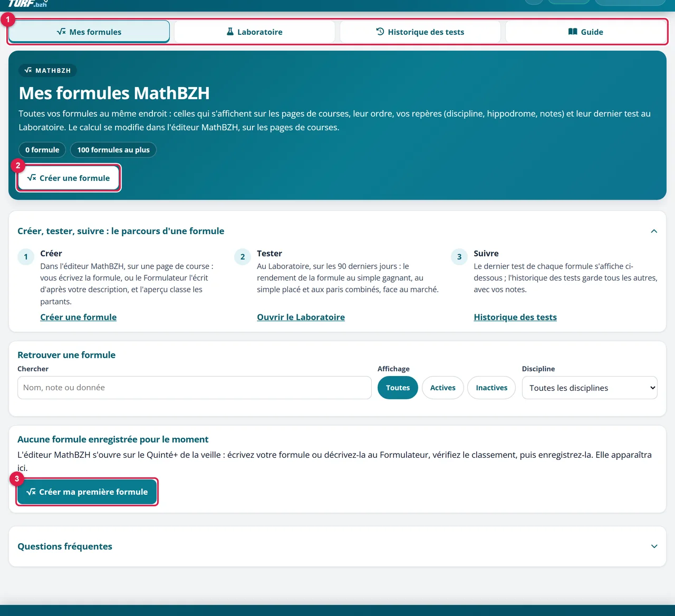Click the 'Affichage' label
The width and height of the screenshot is (675, 616).
coord(393,369)
